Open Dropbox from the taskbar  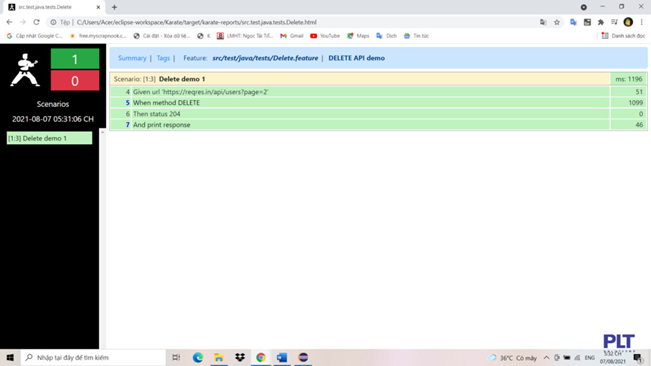pos(240,357)
